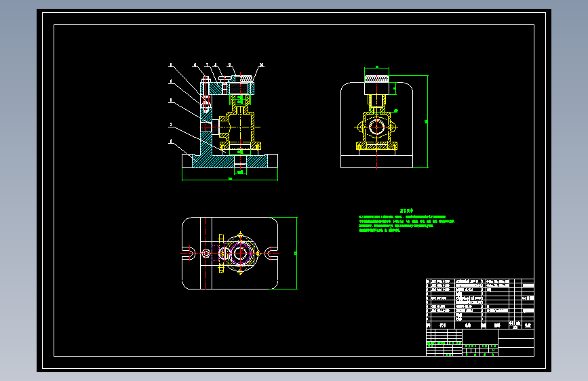Click part balloon number 10
Screen dimensions: 588x381
[261, 65]
